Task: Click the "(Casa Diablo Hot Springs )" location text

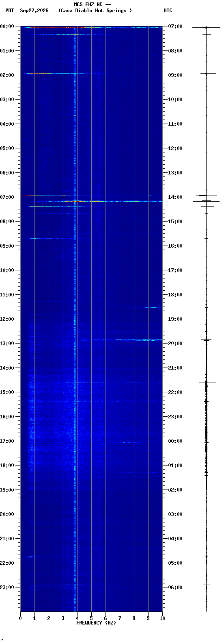Action: pos(95,11)
